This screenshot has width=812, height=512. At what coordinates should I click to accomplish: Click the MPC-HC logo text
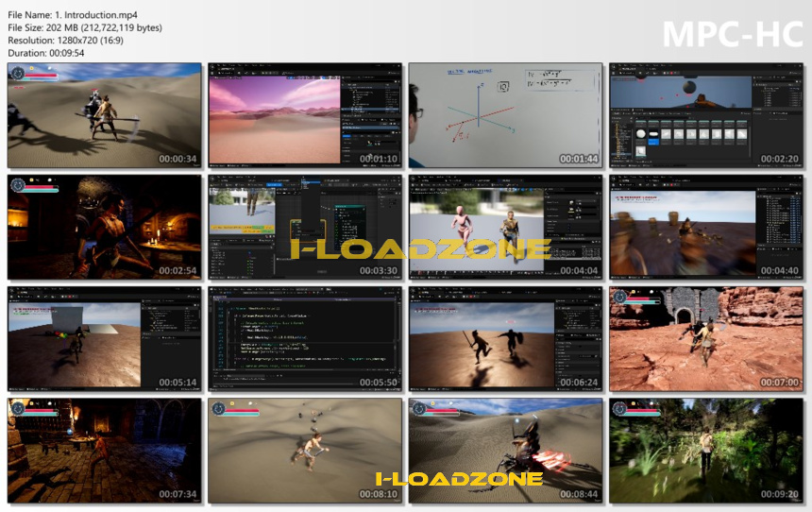click(733, 34)
